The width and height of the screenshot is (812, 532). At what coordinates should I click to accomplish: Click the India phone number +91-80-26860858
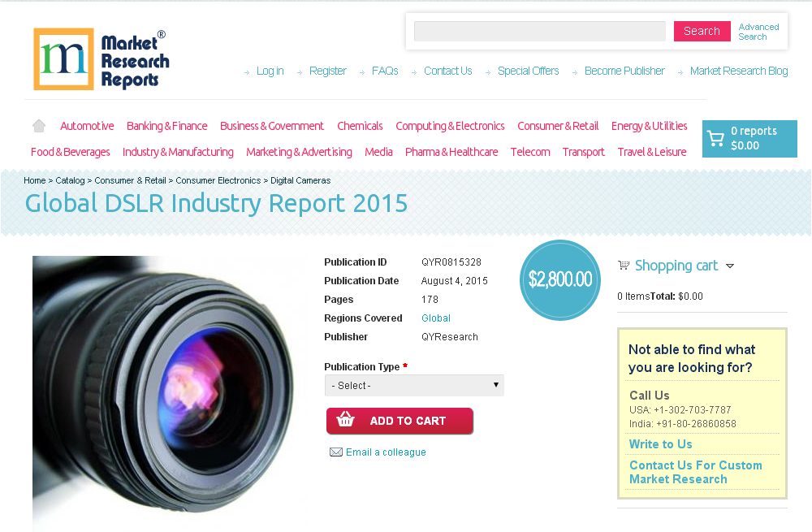(x=696, y=424)
